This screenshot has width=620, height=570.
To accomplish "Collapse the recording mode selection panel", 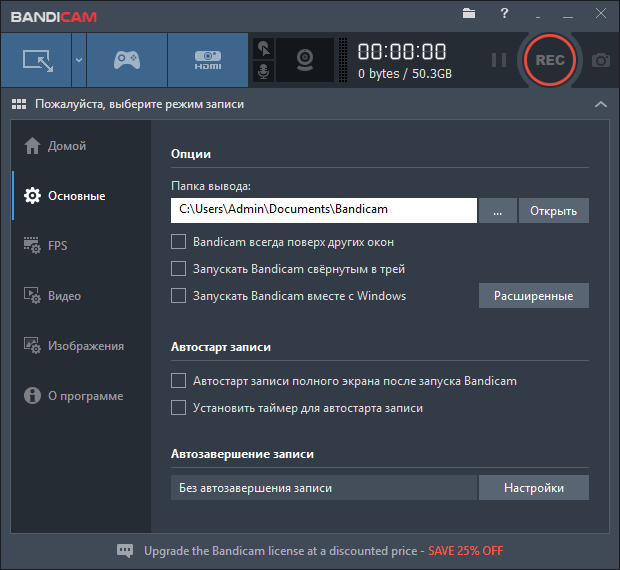I will pos(600,104).
